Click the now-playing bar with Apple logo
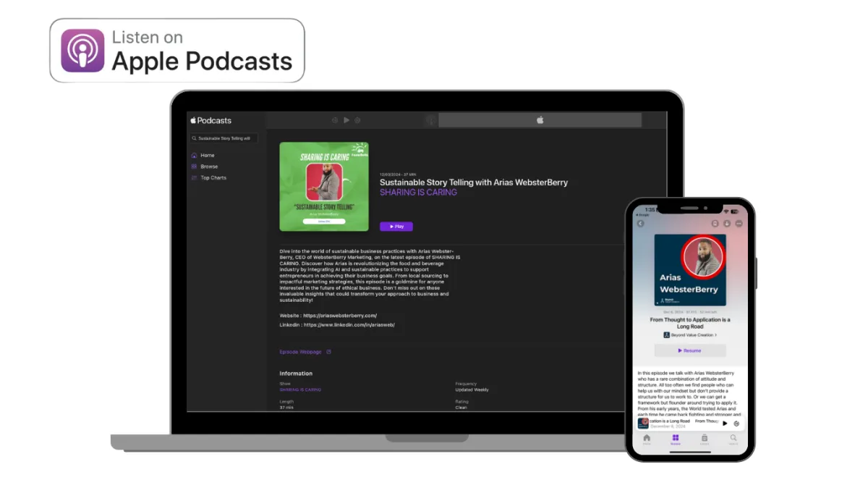868x488 pixels. (x=540, y=120)
